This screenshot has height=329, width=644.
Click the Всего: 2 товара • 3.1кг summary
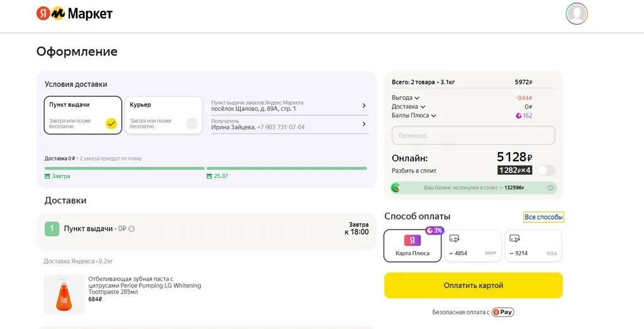click(x=423, y=82)
